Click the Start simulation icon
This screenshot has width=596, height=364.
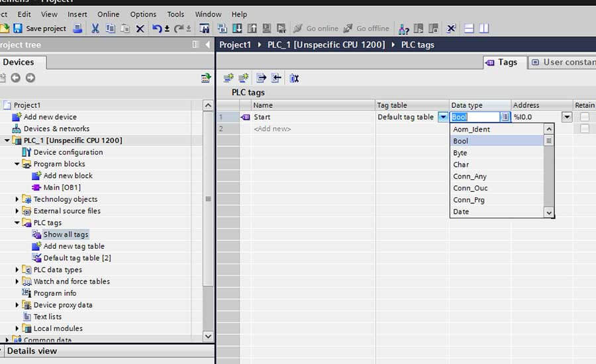(267, 28)
